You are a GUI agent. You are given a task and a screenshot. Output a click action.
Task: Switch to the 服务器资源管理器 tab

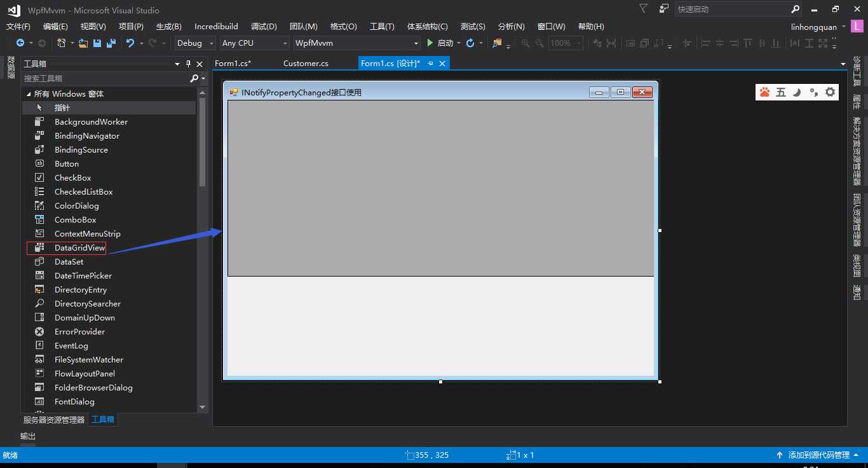(54, 420)
